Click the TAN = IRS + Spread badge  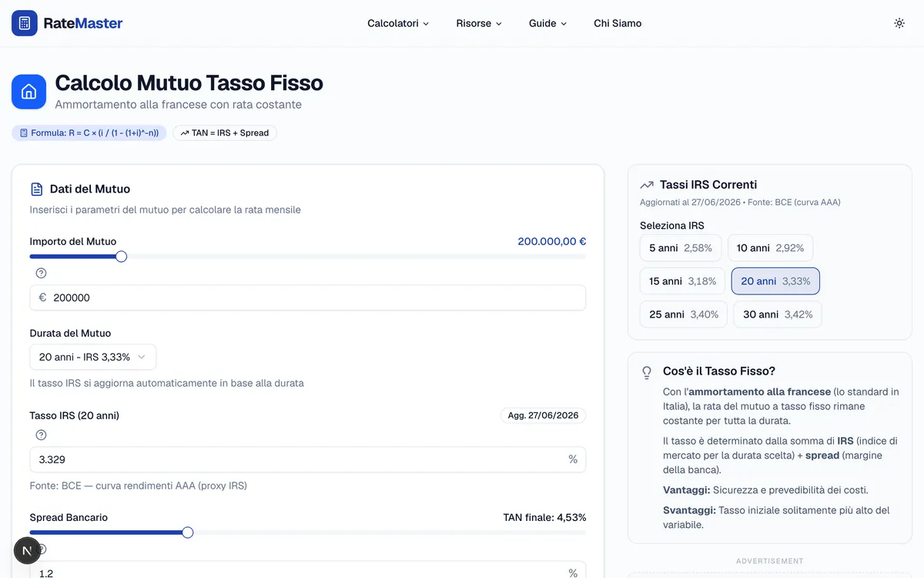tap(225, 133)
